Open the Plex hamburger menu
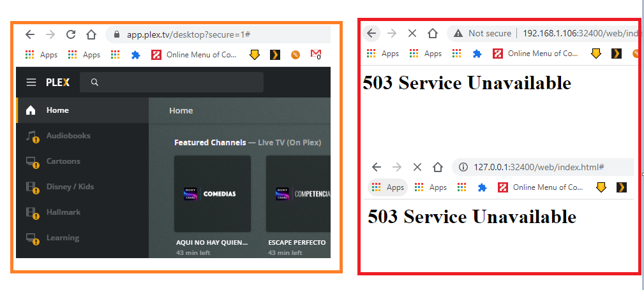 31,82
